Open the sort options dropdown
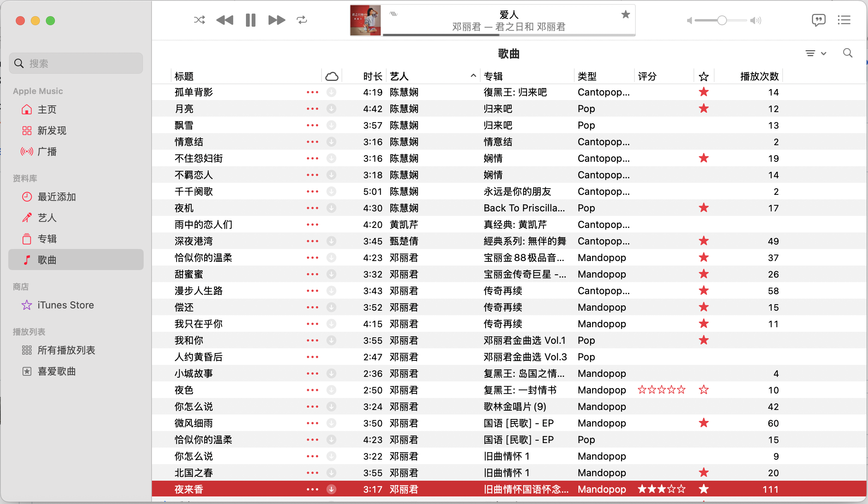868x504 pixels. tap(816, 53)
